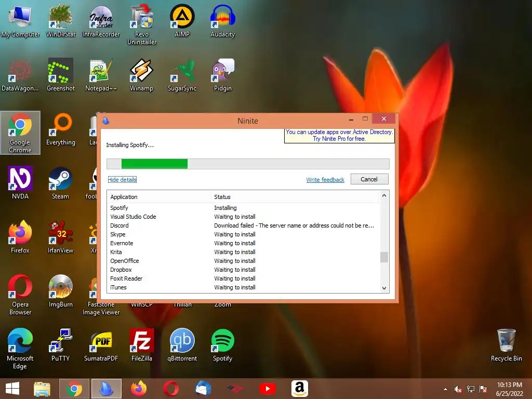This screenshot has width=532, height=399.
Task: Select the Pidgin desktop icon
Action: 222,75
